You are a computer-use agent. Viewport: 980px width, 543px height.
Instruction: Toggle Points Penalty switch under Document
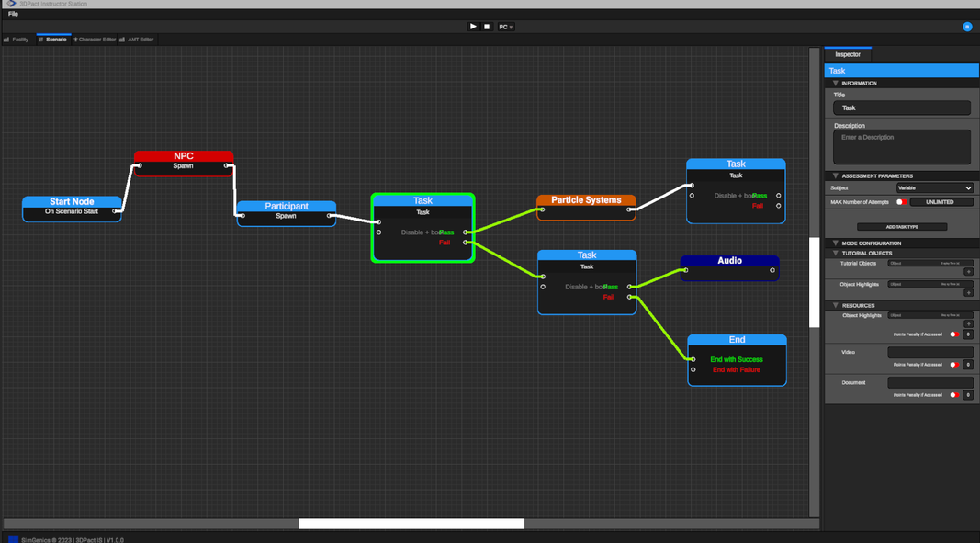954,395
